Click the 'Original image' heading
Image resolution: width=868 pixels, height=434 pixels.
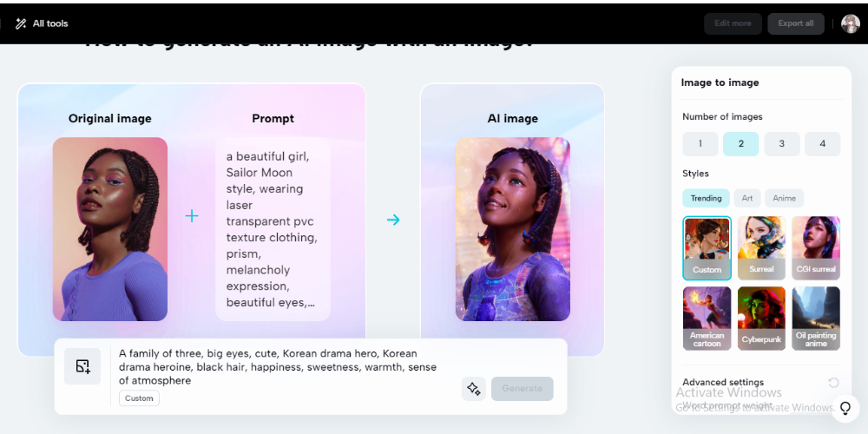point(109,118)
